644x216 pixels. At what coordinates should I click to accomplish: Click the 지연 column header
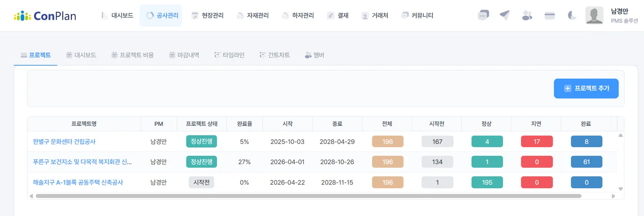click(x=537, y=124)
